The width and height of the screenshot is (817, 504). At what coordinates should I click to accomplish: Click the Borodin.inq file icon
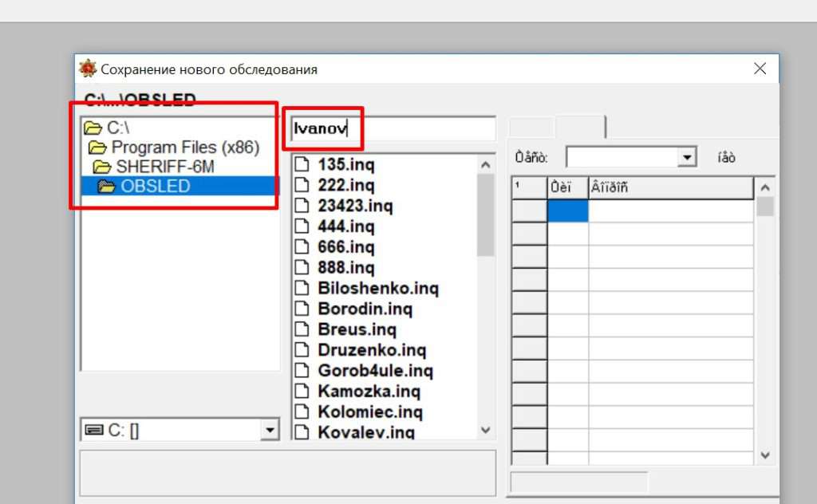[302, 309]
